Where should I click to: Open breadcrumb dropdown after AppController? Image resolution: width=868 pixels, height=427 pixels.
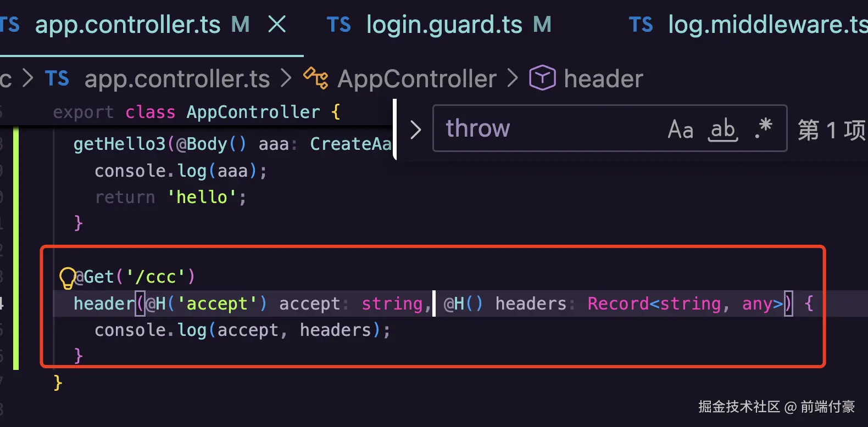tap(512, 78)
